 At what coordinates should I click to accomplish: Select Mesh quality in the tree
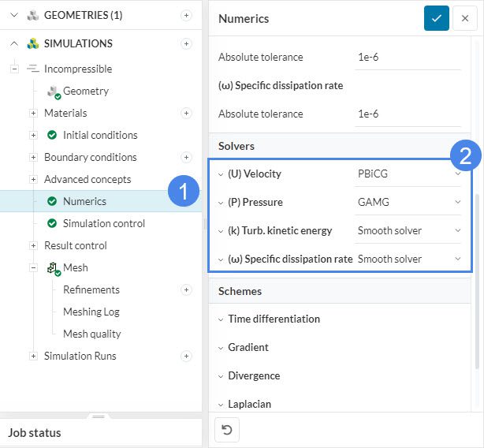[91, 334]
